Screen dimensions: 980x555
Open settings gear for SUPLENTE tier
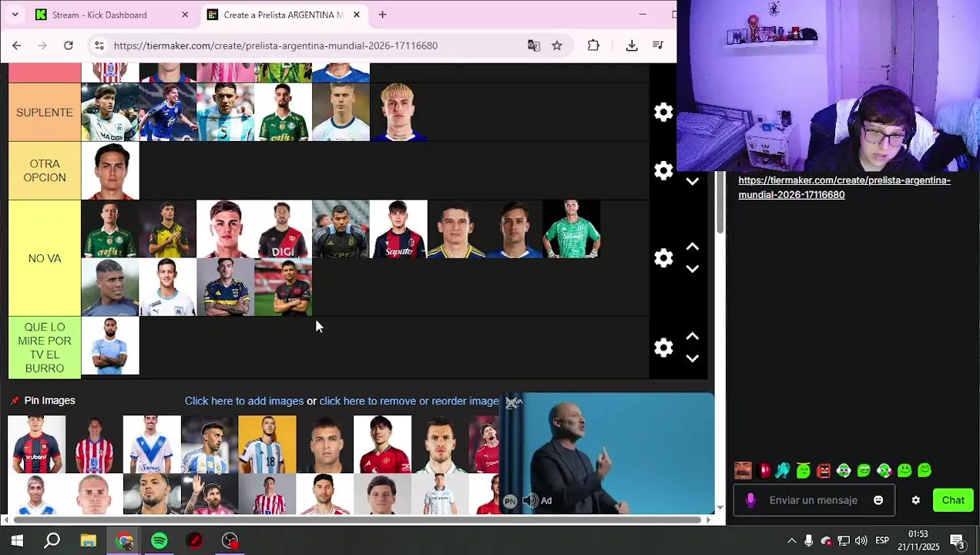click(663, 113)
